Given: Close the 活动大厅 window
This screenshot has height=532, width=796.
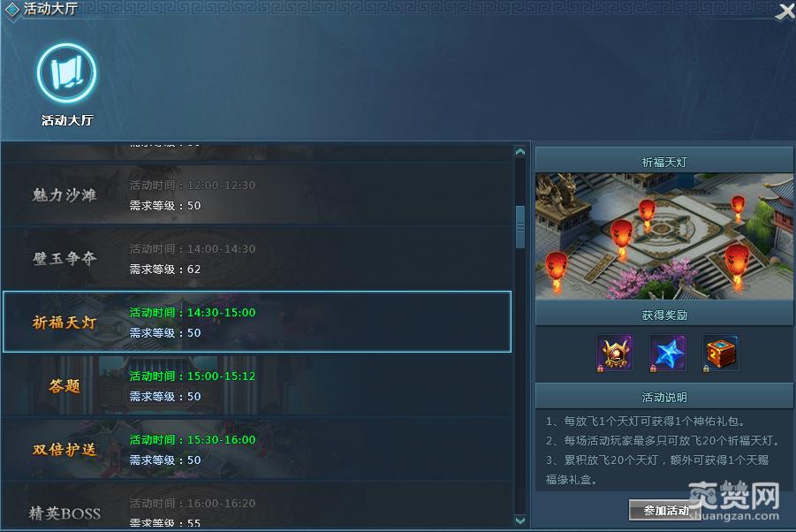Looking at the screenshot, I should tap(785, 10).
